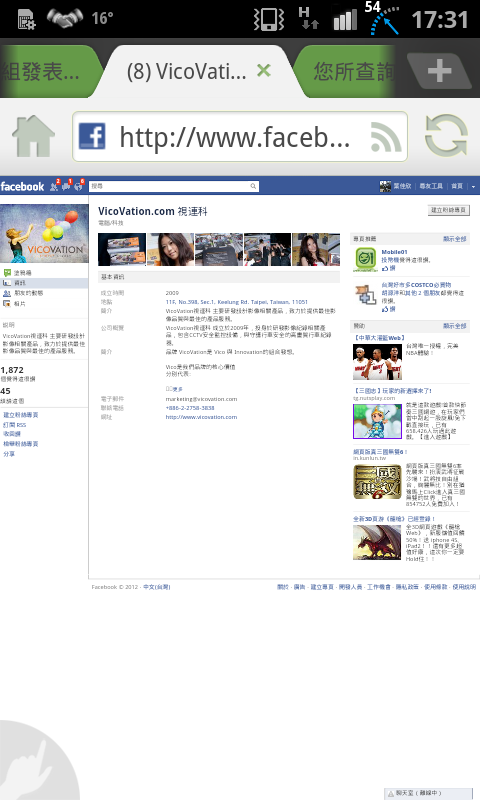Tap the RSS feed icon in address bar
This screenshot has width=480, height=800.
coord(386,137)
